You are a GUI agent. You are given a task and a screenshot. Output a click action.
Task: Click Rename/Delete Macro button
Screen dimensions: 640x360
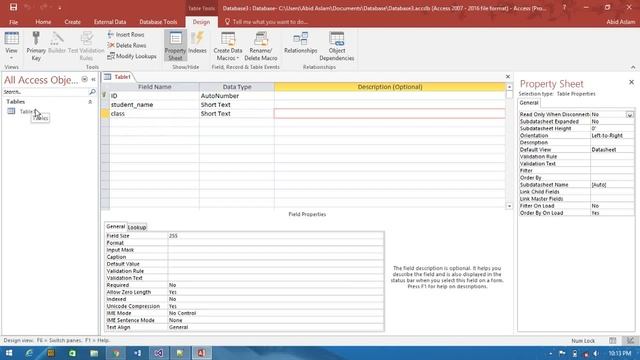coord(261,46)
